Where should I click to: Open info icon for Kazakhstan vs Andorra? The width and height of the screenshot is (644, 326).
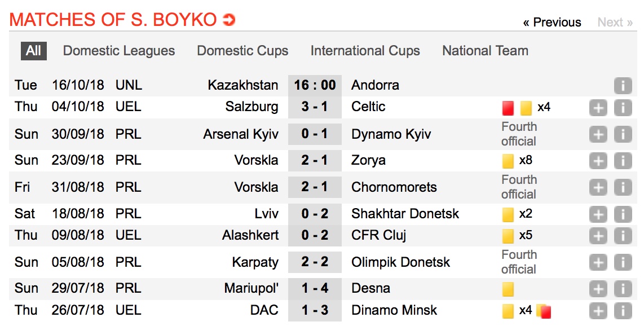tap(623, 86)
